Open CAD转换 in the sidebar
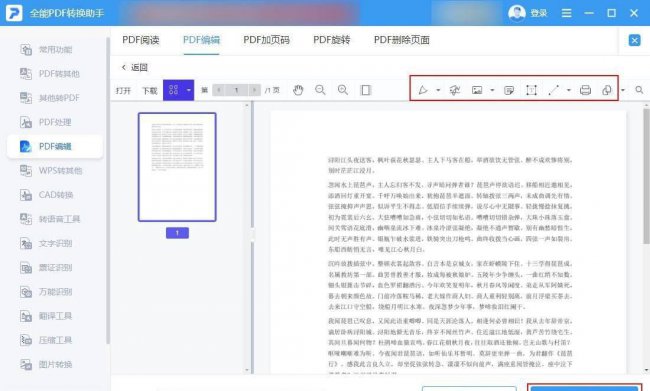This screenshot has height=391, width=650. click(55, 195)
